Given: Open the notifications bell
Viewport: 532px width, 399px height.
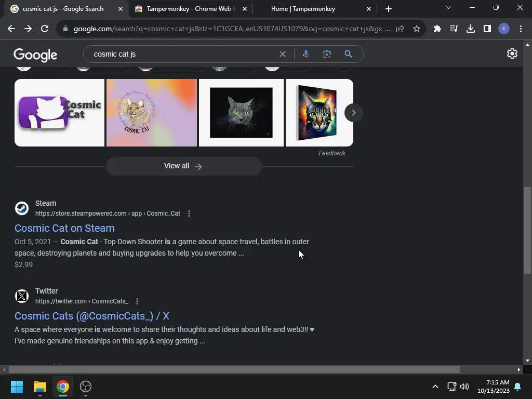Looking at the screenshot, I should [518, 387].
